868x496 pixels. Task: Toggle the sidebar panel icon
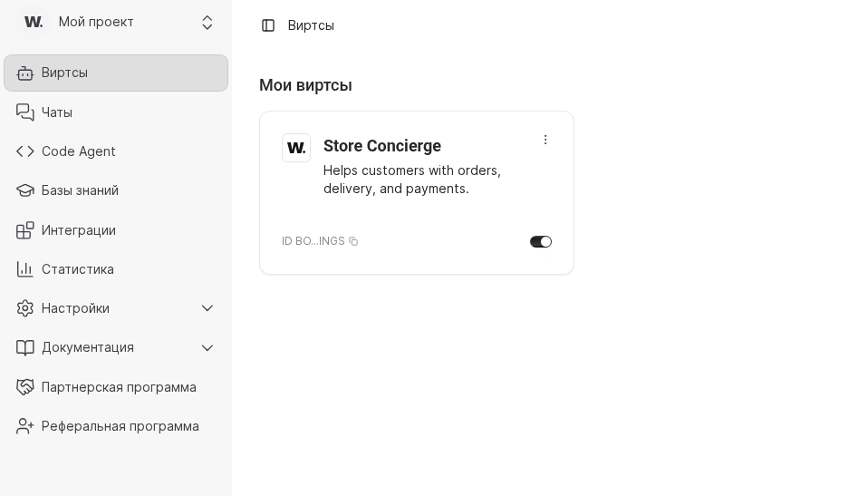point(268,25)
